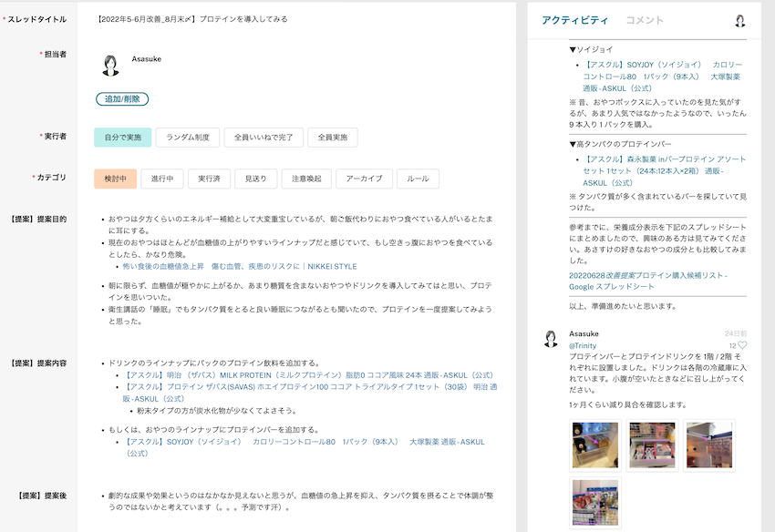The height and width of the screenshot is (532, 775).
Task: Mark the thread category as アーカイブ
Action: 364,179
